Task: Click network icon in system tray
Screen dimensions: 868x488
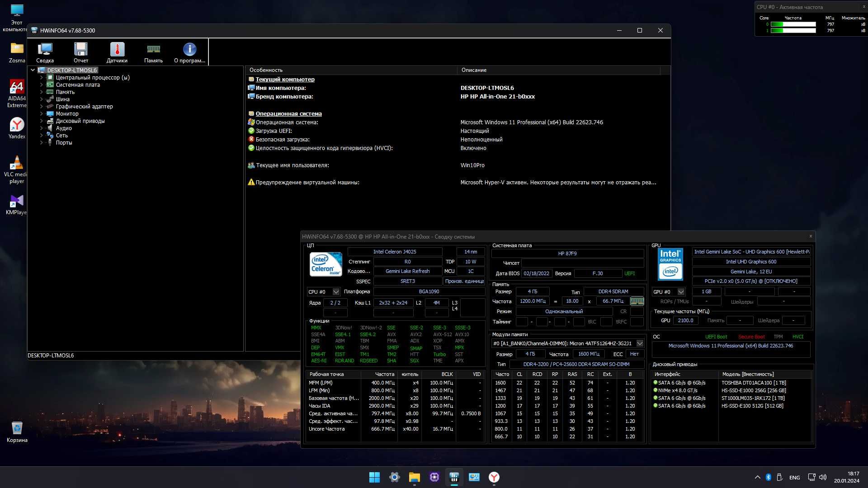Action: click(811, 477)
